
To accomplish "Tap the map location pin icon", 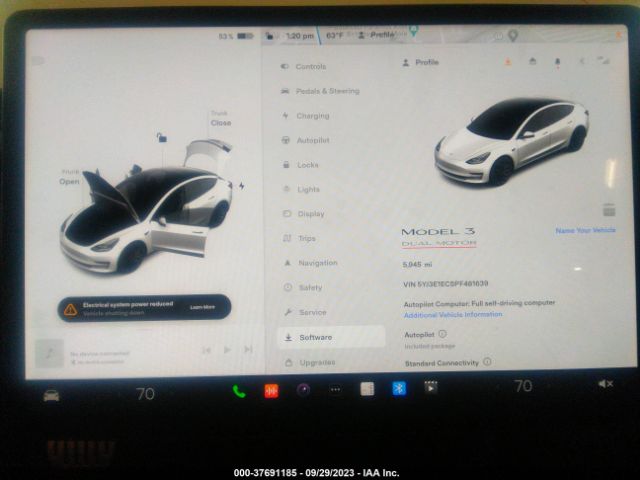I will coord(513,36).
